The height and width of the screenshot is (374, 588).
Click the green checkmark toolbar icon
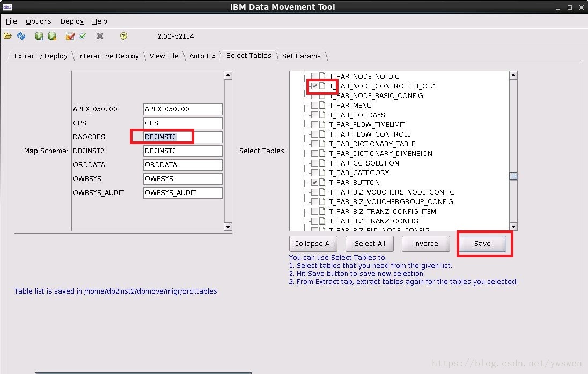click(x=83, y=36)
